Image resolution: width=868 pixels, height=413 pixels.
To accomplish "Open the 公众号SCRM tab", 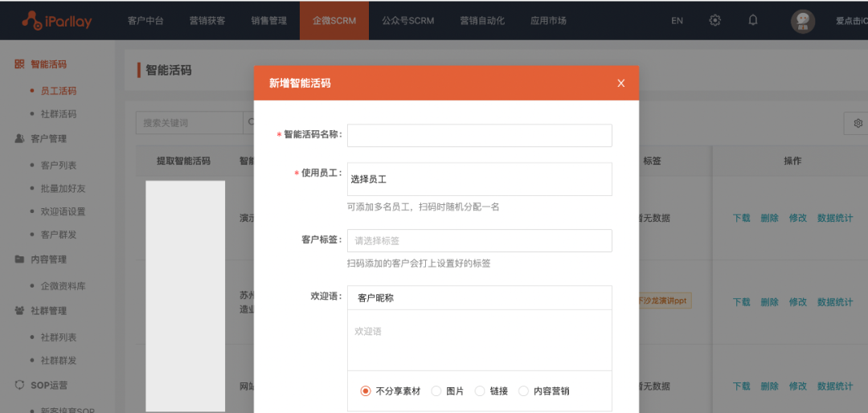I will point(408,21).
